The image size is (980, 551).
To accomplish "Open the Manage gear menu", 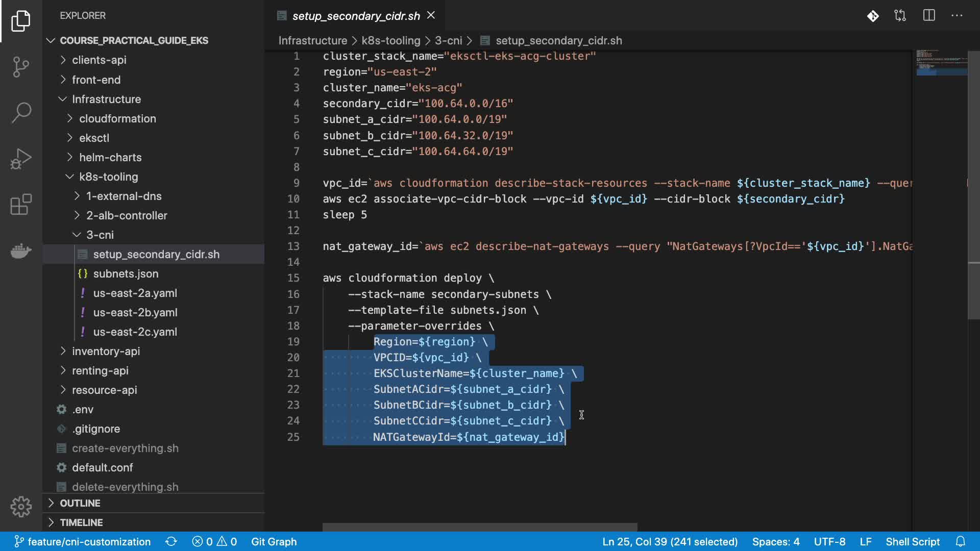I will pyautogui.click(x=21, y=507).
